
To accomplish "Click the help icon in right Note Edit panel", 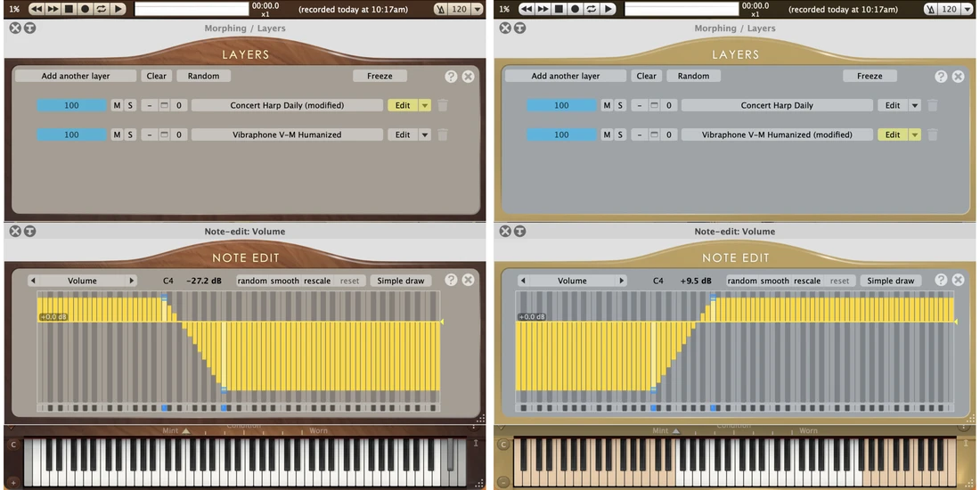I will 942,280.
